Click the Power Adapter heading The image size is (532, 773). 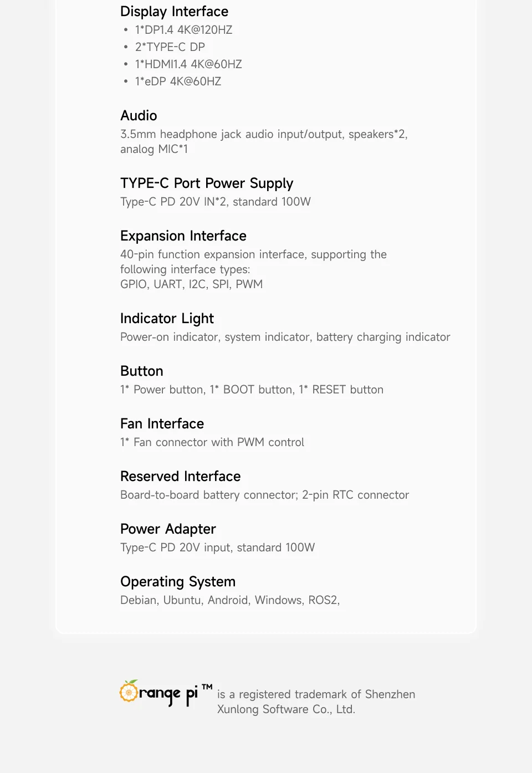tap(168, 529)
